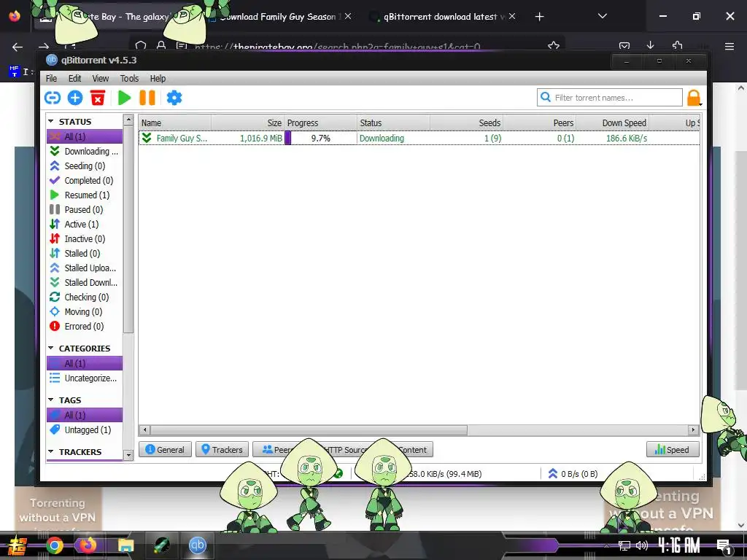This screenshot has height=560, width=747.
Task: Select Downloading status filter
Action: (85, 152)
